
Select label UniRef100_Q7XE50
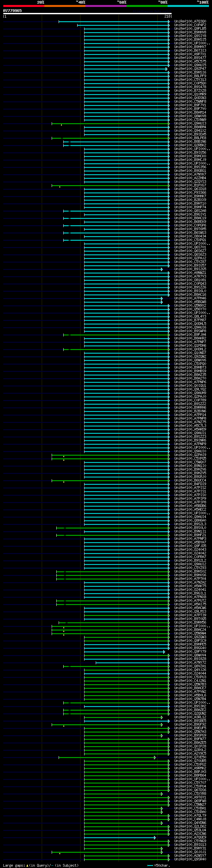190,757
